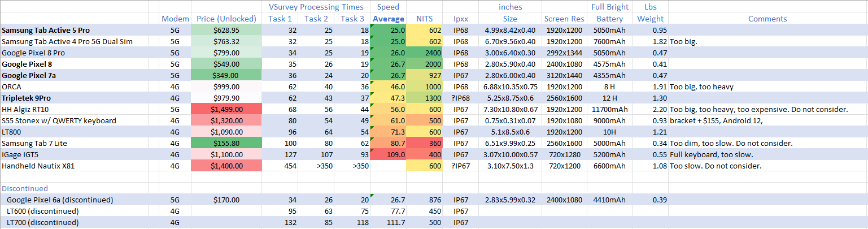
Task: Click the Task 1 column header
Action: (x=281, y=19)
